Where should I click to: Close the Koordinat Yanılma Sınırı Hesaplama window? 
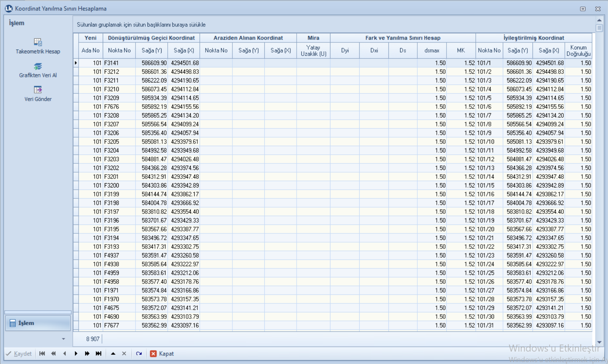(x=598, y=9)
